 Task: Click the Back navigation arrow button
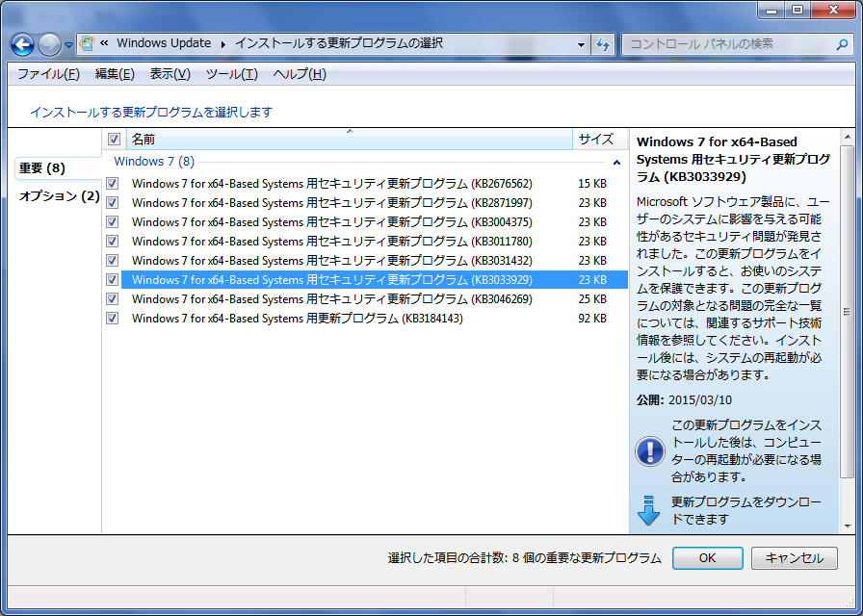point(22,44)
